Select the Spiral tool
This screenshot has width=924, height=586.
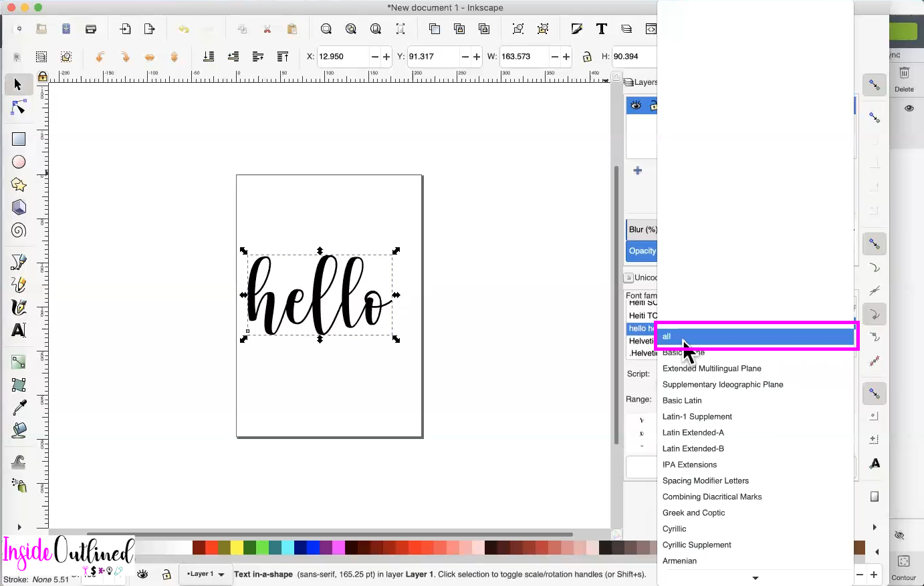18,231
